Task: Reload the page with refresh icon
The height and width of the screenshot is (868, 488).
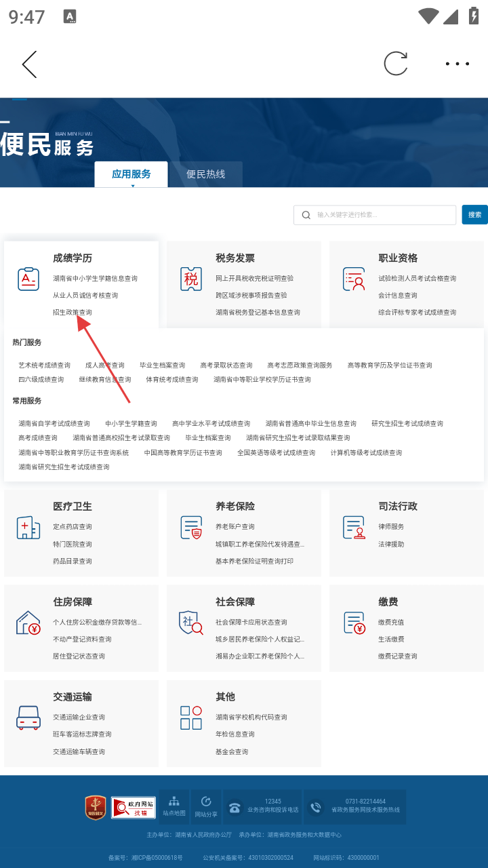Action: click(396, 64)
